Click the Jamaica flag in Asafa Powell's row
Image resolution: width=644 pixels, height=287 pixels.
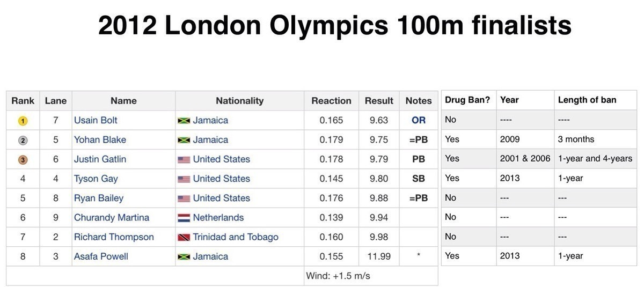pyautogui.click(x=184, y=257)
